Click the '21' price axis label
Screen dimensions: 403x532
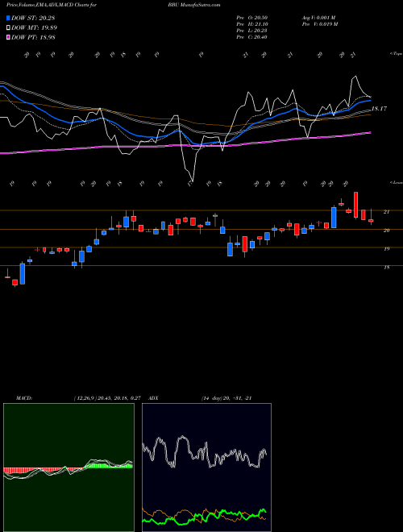point(386,212)
